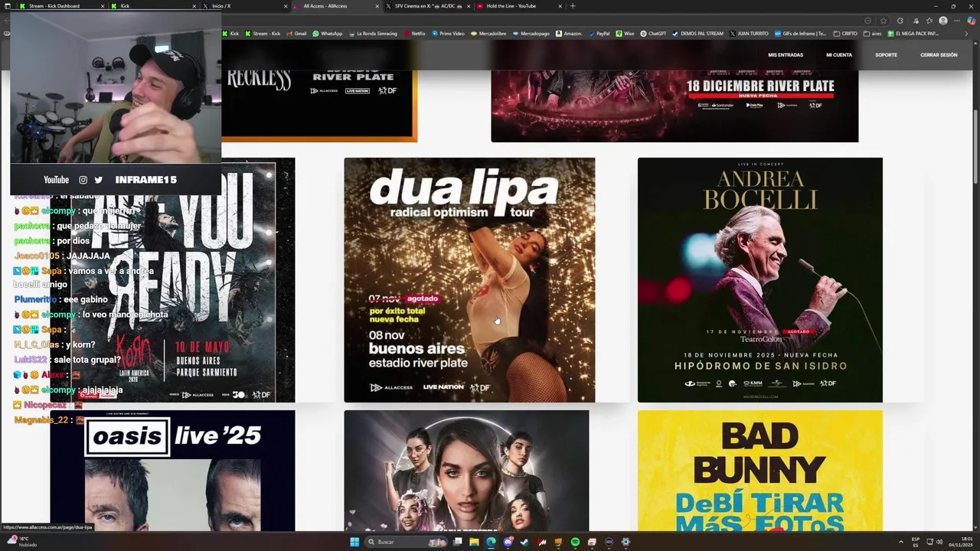Open DEMOS PAL STREAM bookmark
Viewport: 980px width, 551px height.
pyautogui.click(x=697, y=34)
